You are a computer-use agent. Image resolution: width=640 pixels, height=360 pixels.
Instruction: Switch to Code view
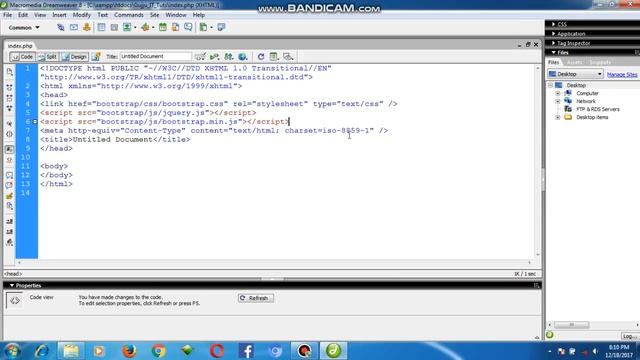point(22,57)
